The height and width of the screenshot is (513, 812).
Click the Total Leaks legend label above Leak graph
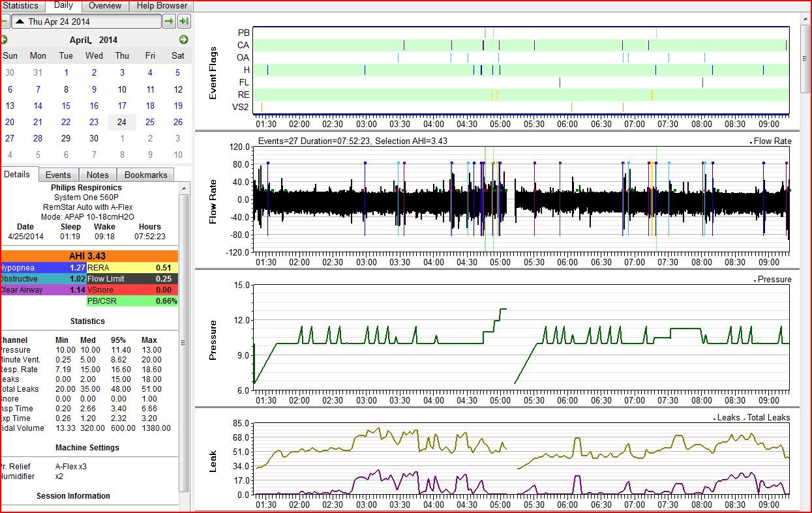click(x=768, y=418)
